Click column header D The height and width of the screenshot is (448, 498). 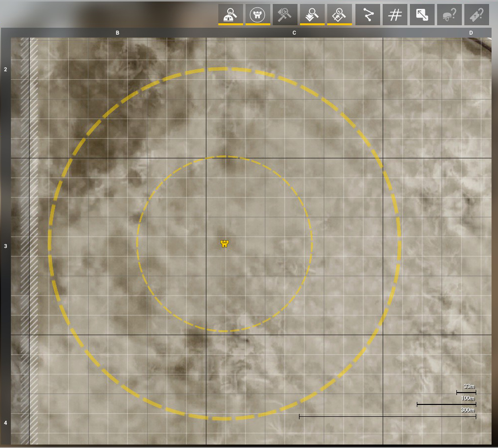pyautogui.click(x=471, y=33)
